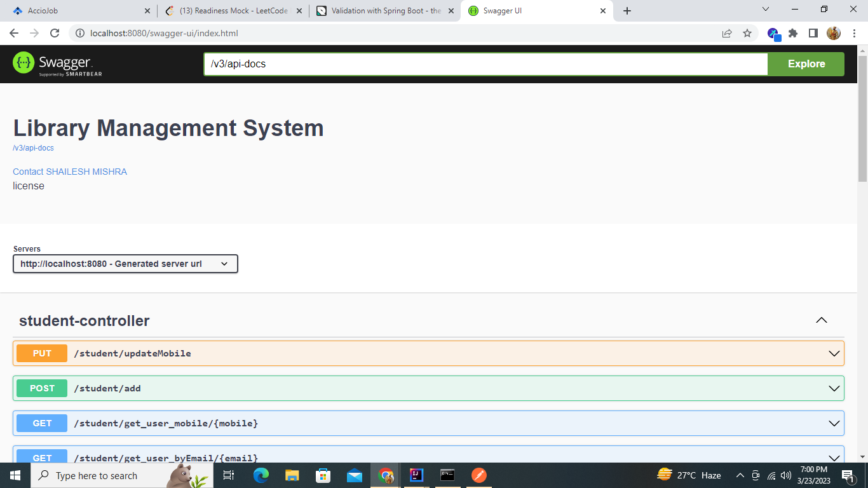Click the back navigation arrow

point(14,33)
